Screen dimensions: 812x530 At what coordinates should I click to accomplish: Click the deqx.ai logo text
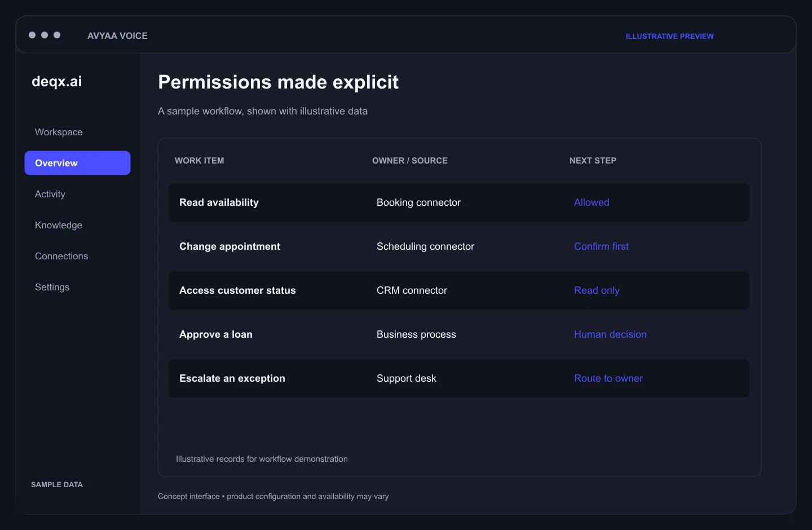(57, 82)
